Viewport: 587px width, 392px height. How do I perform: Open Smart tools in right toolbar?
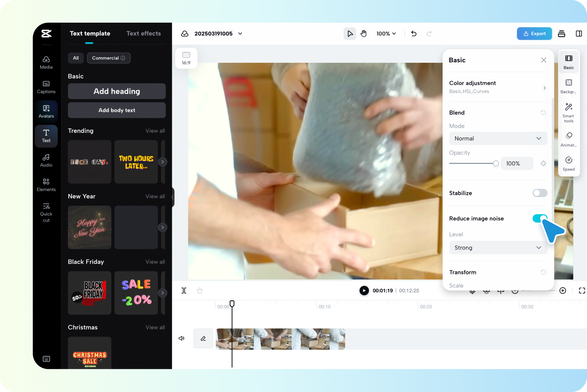[569, 112]
